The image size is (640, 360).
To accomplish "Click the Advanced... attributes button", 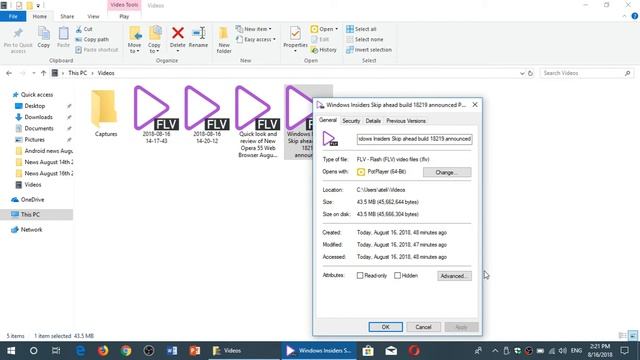I will point(454,276).
